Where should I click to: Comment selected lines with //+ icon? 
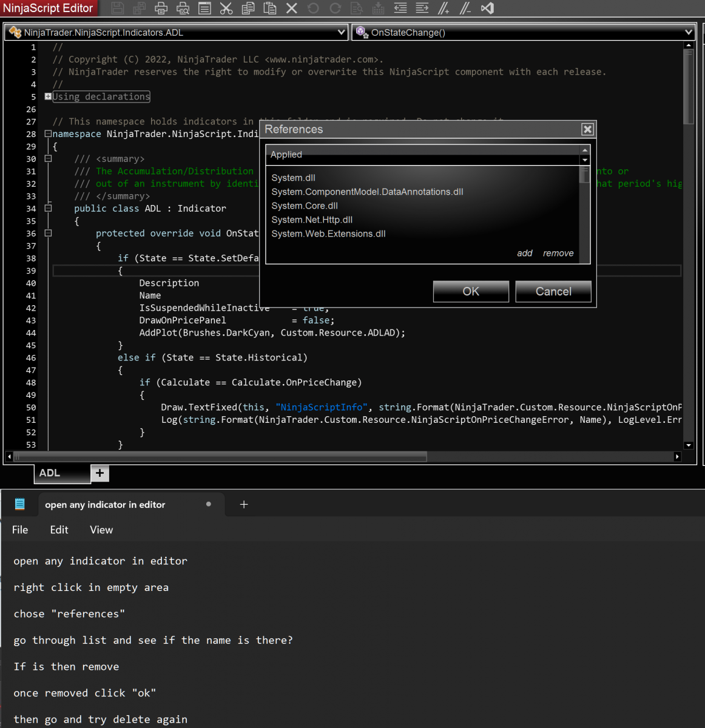click(x=444, y=8)
